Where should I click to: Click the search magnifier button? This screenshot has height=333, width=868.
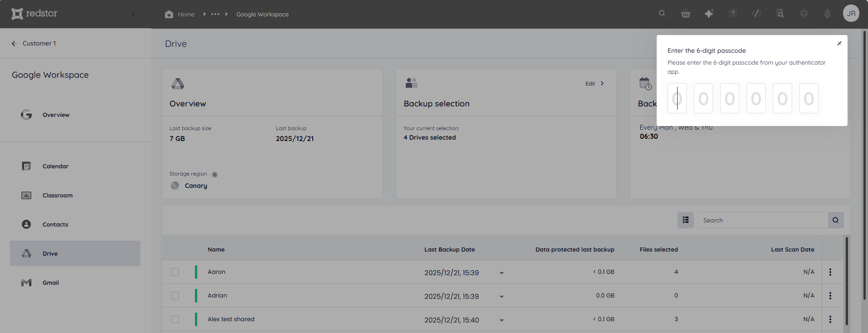[836, 220]
